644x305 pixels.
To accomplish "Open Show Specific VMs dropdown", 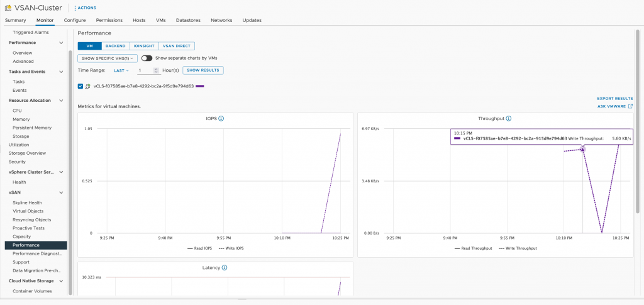I will (108, 58).
